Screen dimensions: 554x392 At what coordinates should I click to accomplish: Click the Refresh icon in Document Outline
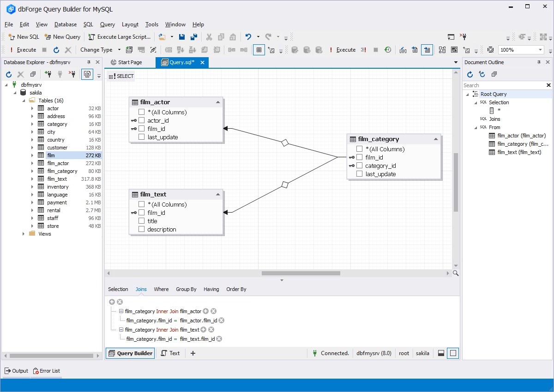470,74
